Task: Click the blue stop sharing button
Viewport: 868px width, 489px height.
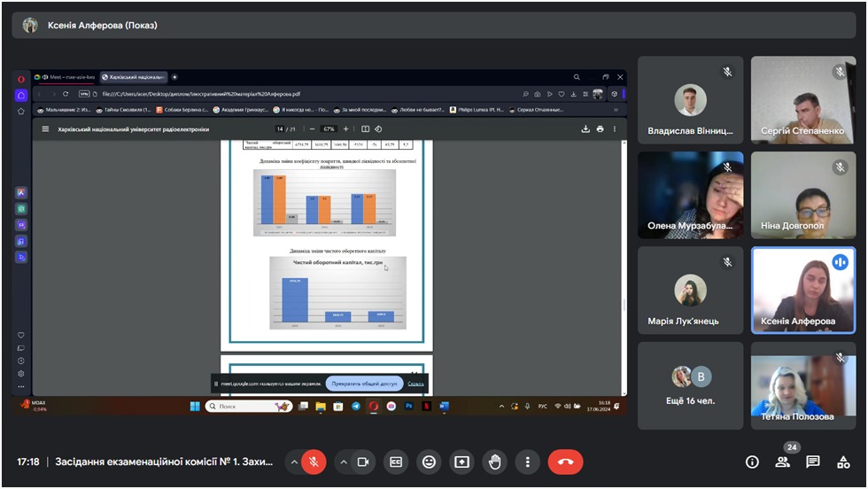Action: (364, 384)
